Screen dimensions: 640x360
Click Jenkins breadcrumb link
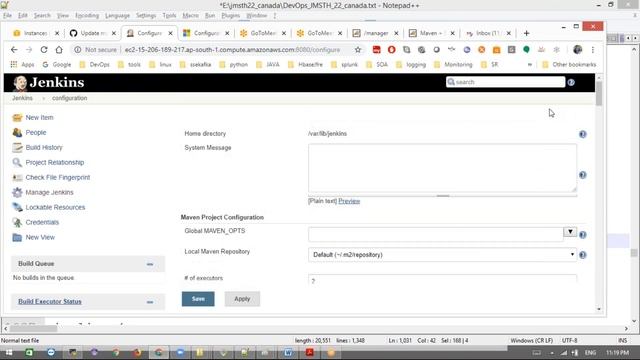pos(22,98)
